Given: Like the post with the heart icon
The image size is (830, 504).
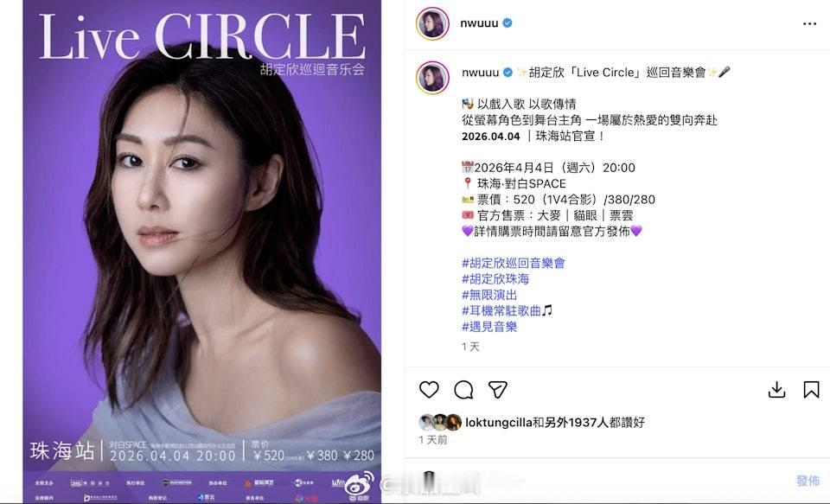Looking at the screenshot, I should point(429,390).
